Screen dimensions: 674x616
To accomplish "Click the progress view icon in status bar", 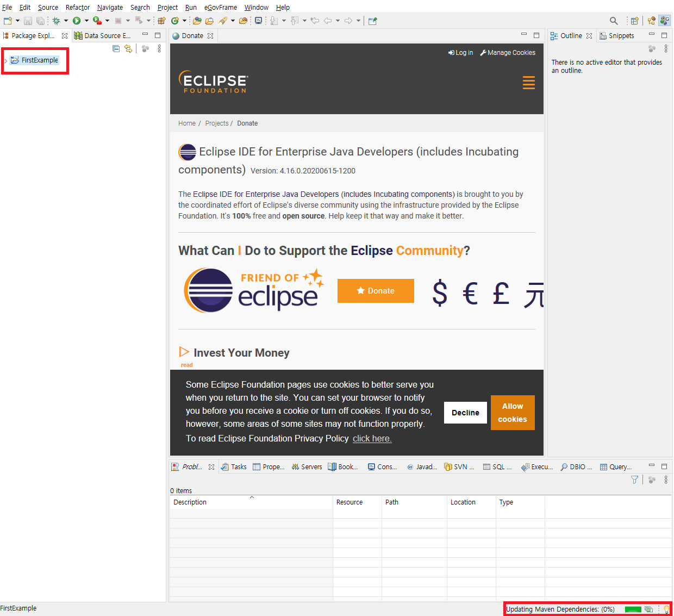I will point(648,609).
